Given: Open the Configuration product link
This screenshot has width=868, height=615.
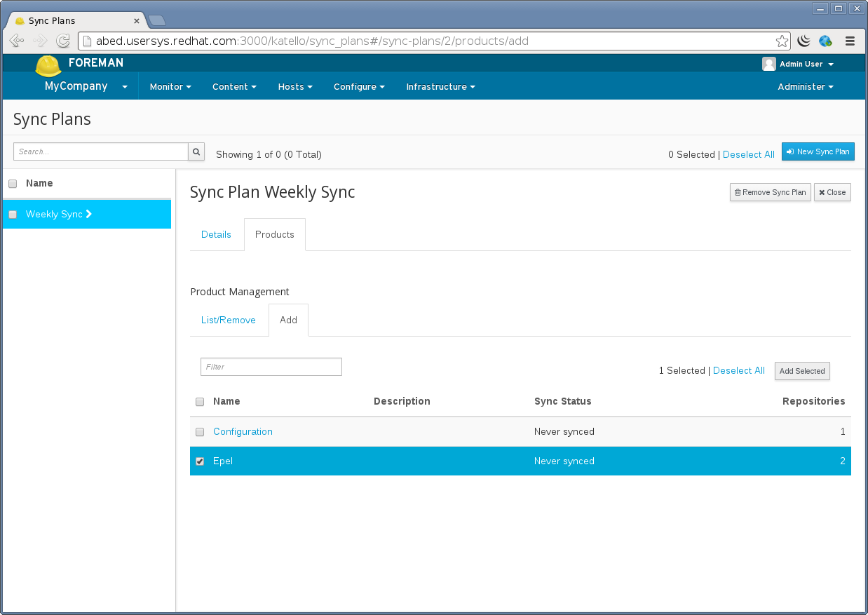Looking at the screenshot, I should pos(243,432).
